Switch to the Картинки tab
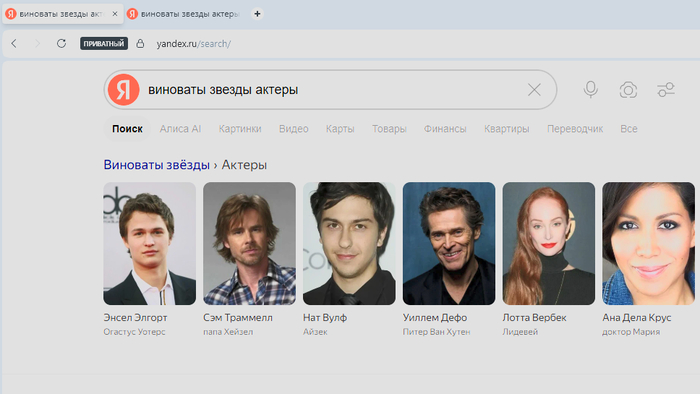 point(240,129)
